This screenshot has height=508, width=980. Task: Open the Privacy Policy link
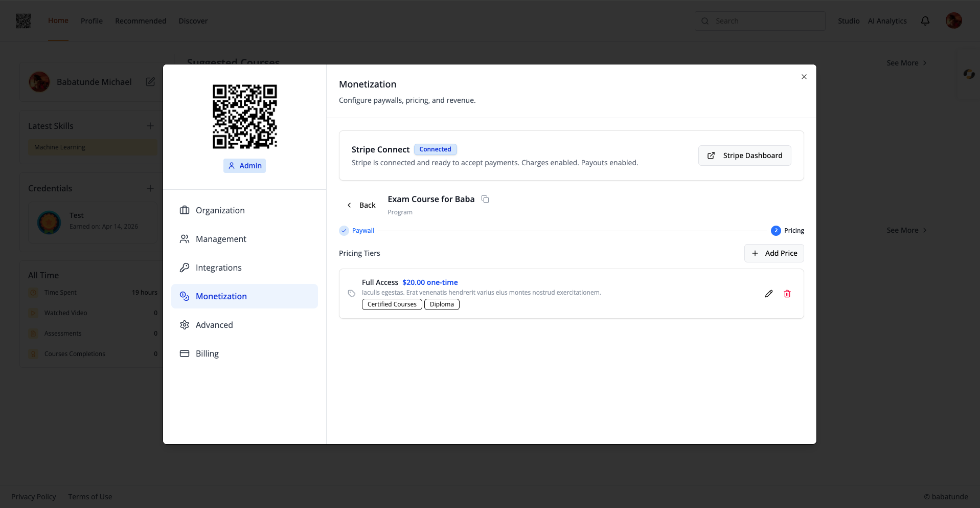pos(34,497)
